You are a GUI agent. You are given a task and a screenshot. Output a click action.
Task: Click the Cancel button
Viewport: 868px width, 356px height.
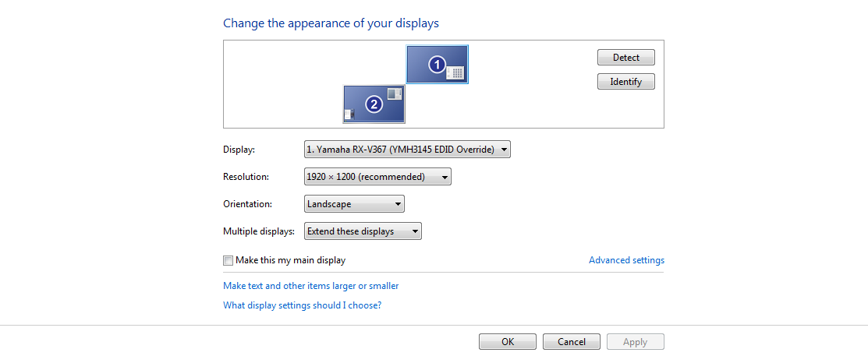[572, 342]
